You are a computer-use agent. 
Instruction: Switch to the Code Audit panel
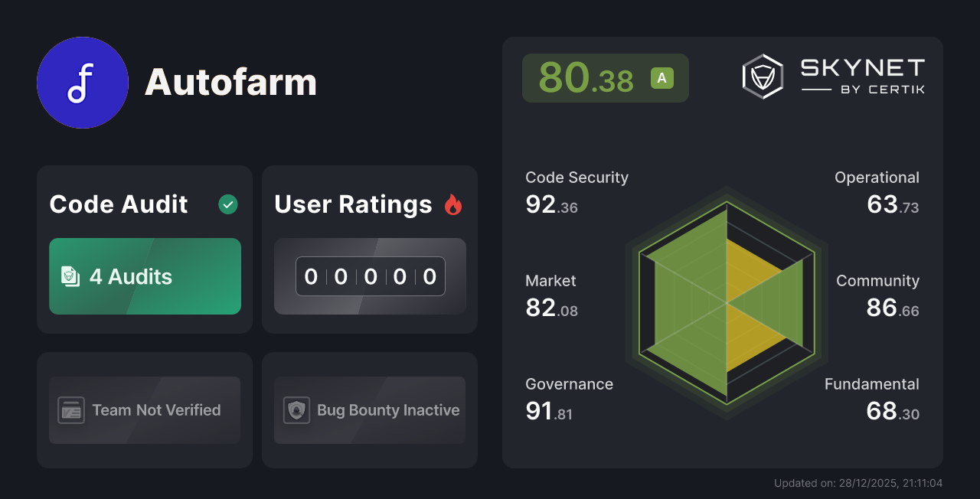coord(144,249)
